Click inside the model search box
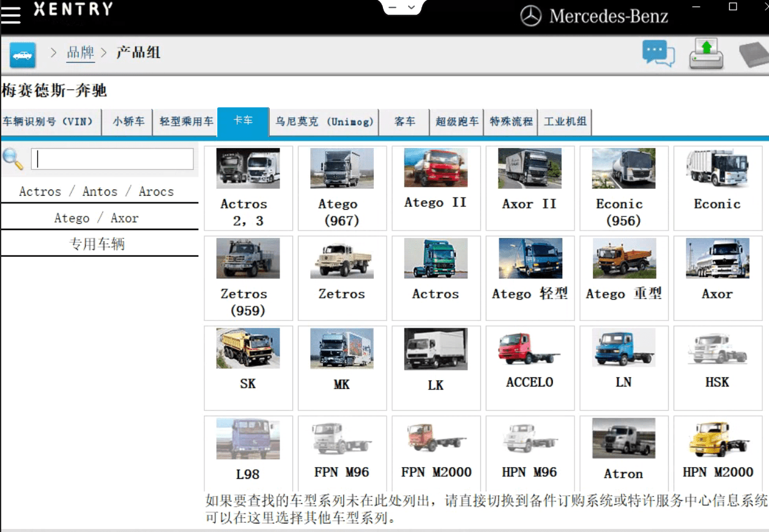769x532 pixels. click(112, 159)
